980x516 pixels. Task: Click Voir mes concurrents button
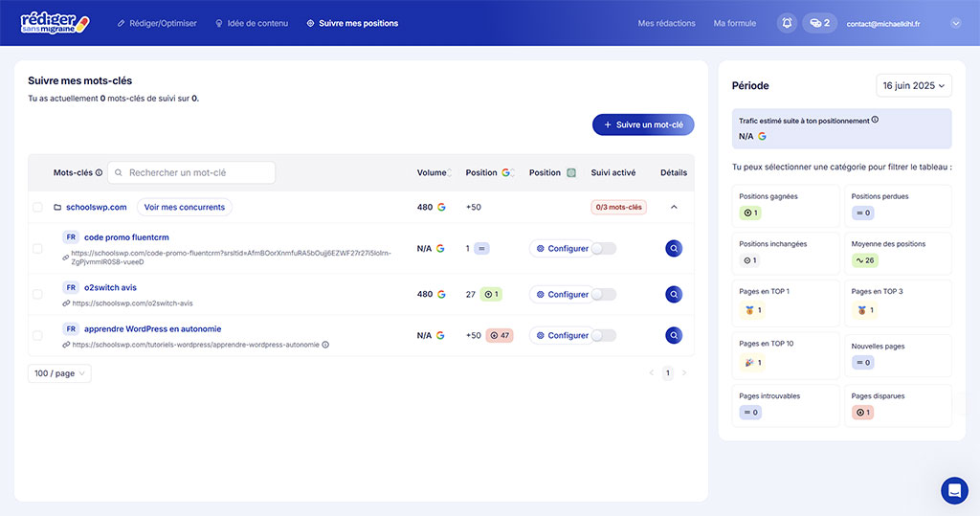[185, 207]
